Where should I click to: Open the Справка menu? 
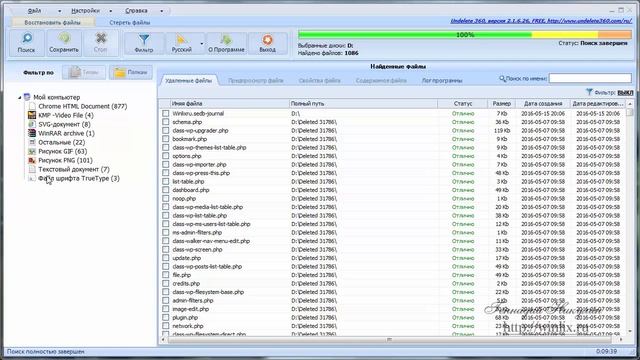click(136, 11)
